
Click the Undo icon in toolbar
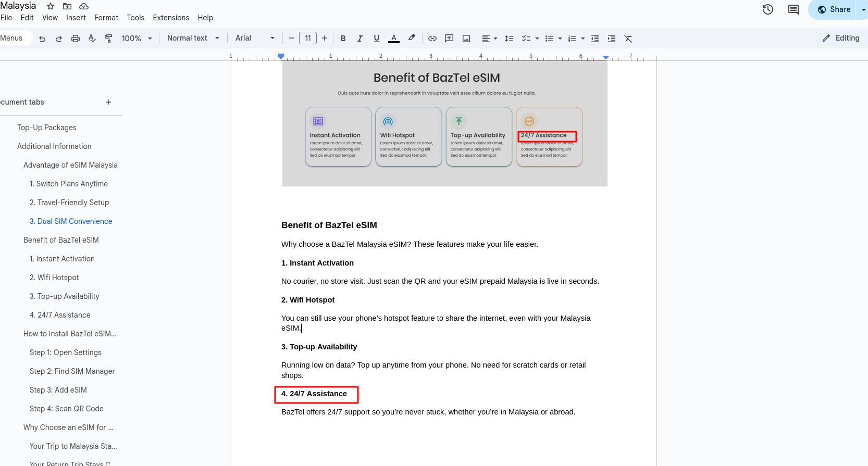[42, 39]
